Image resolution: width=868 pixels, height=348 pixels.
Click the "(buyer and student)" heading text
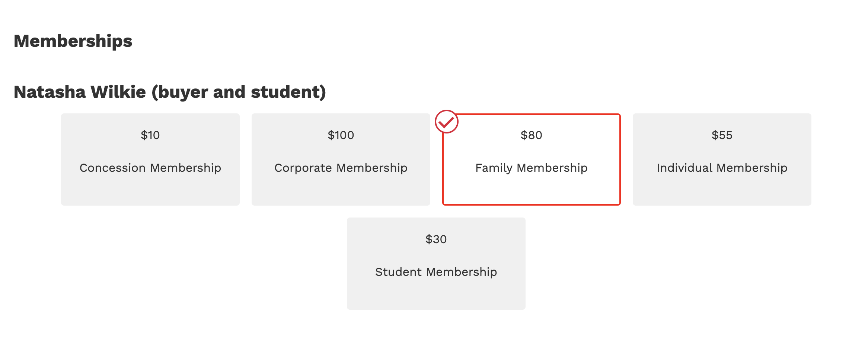[x=239, y=92]
